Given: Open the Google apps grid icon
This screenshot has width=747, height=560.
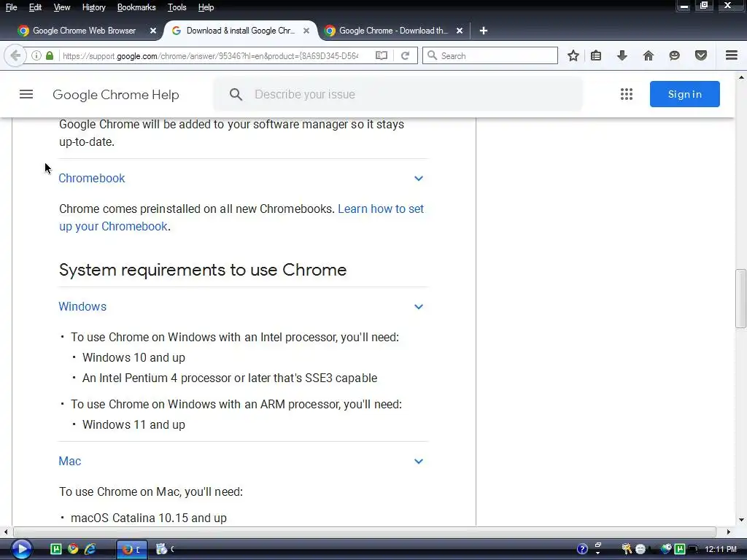Looking at the screenshot, I should pyautogui.click(x=627, y=94).
